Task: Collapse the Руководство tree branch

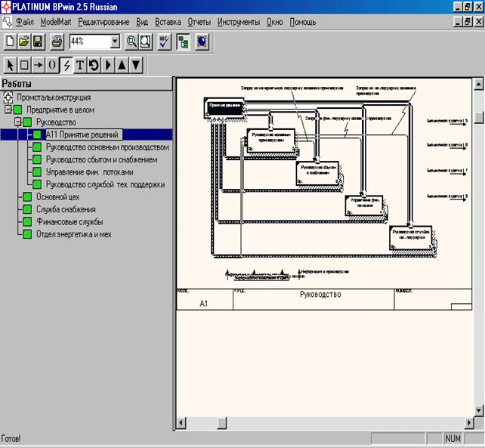Action: tap(18, 122)
